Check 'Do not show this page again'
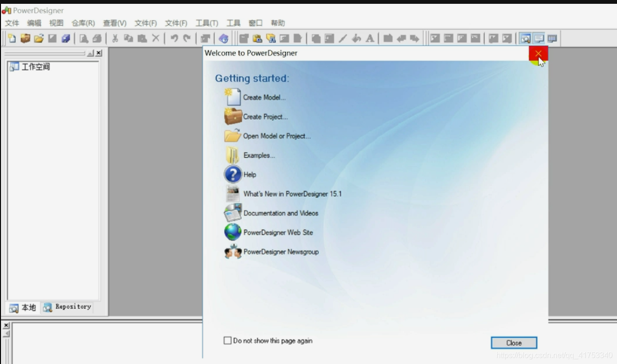Screen dimensions: 617x364 pyautogui.click(x=227, y=341)
